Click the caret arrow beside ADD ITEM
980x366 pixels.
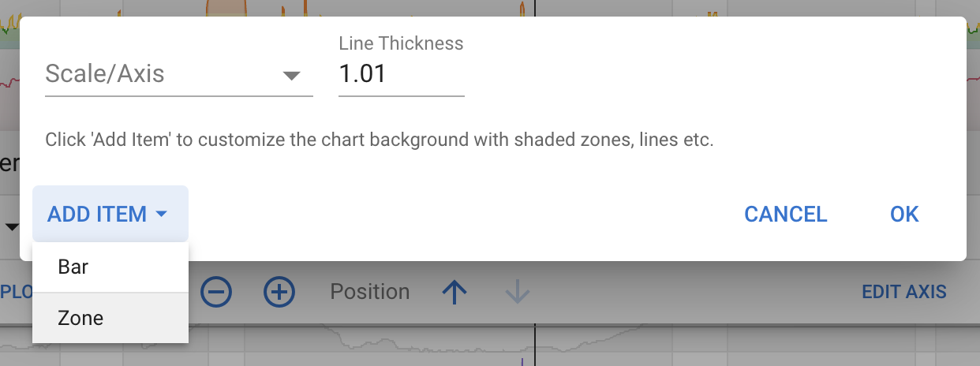pos(162,214)
